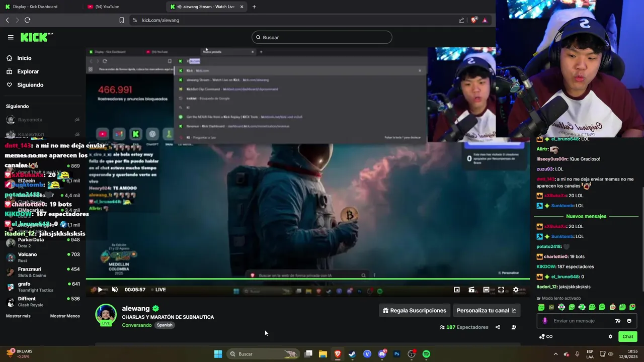
Task: Open a new browser tab
Action: [254, 7]
